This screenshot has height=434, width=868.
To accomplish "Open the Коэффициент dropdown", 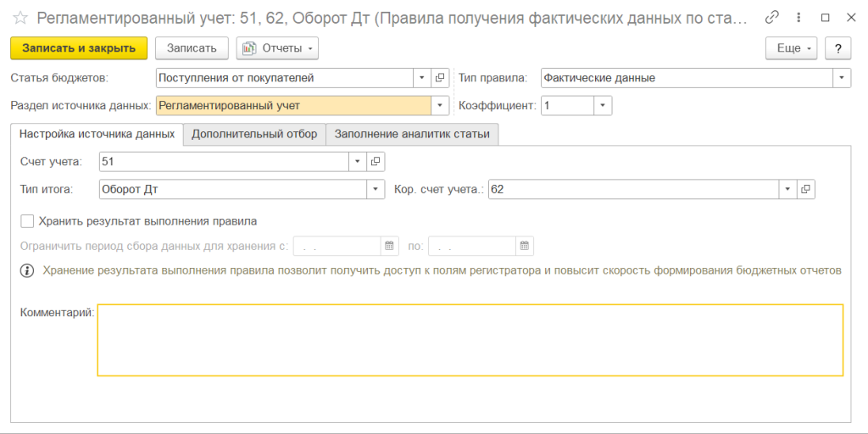I will pos(603,105).
